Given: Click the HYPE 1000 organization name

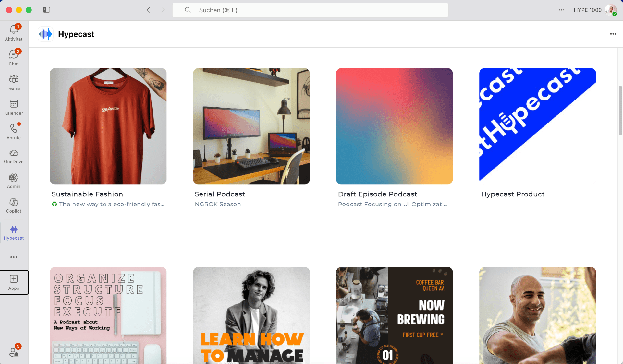Looking at the screenshot, I should pyautogui.click(x=588, y=10).
